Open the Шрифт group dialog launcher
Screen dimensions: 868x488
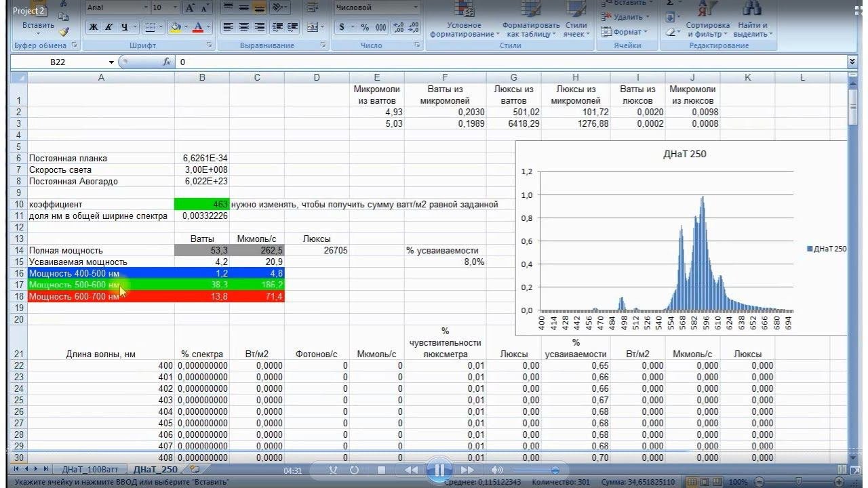click(210, 45)
